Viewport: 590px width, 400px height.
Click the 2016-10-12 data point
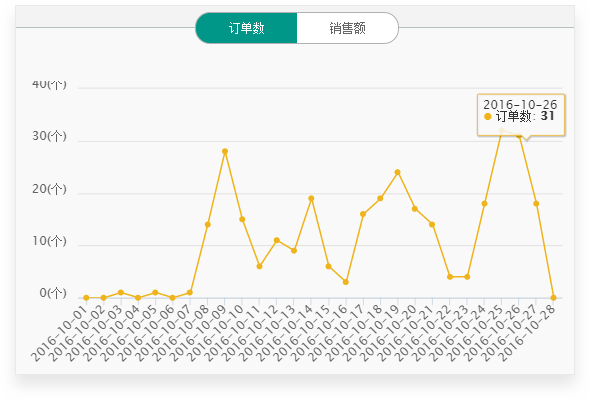point(277,240)
